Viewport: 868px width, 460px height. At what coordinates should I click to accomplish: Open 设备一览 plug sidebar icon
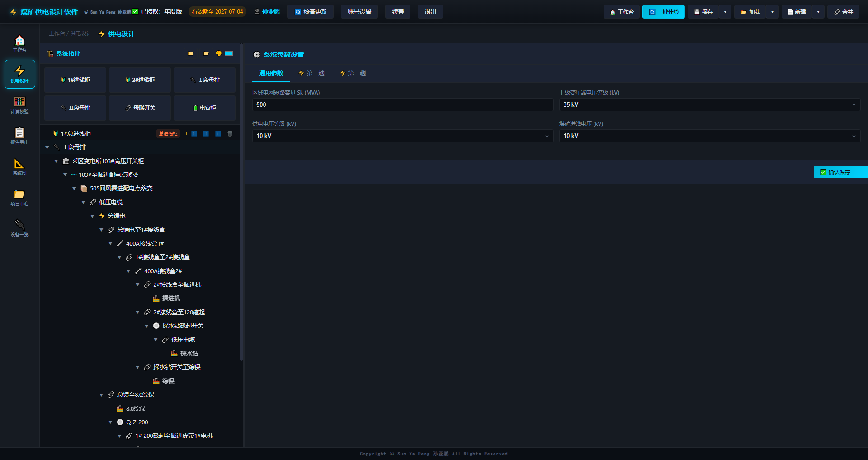point(19,228)
